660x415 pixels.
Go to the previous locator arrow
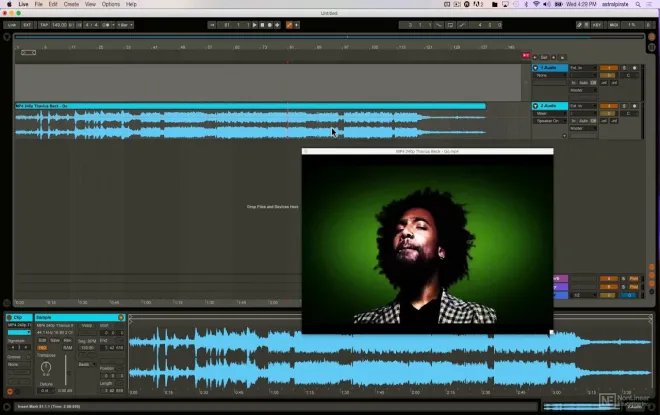coord(535,57)
